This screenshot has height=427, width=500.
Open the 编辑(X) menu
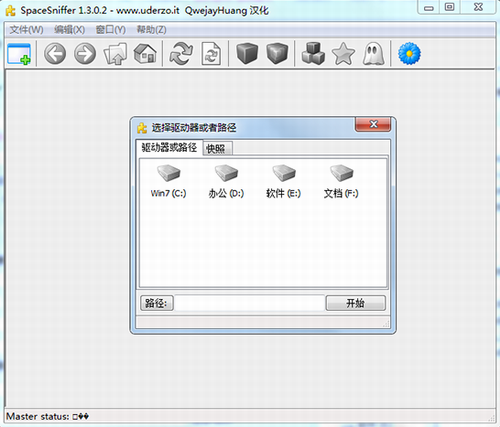[x=69, y=30]
